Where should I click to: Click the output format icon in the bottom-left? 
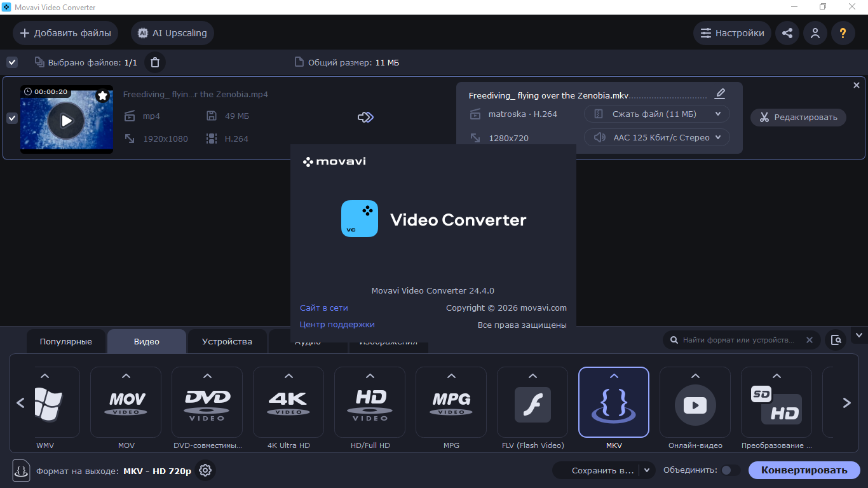tap(21, 471)
